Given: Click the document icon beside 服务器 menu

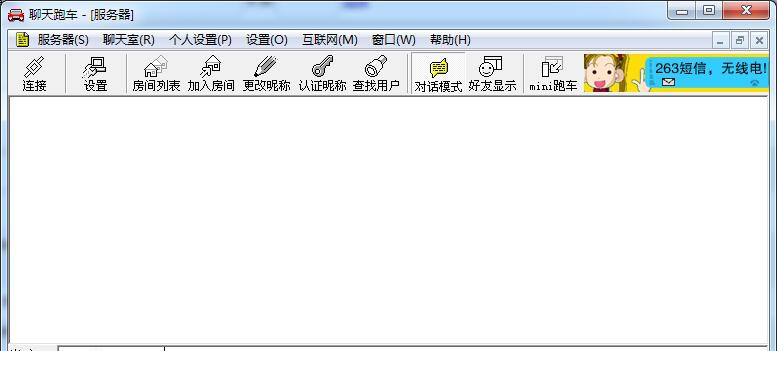Looking at the screenshot, I should point(22,40).
